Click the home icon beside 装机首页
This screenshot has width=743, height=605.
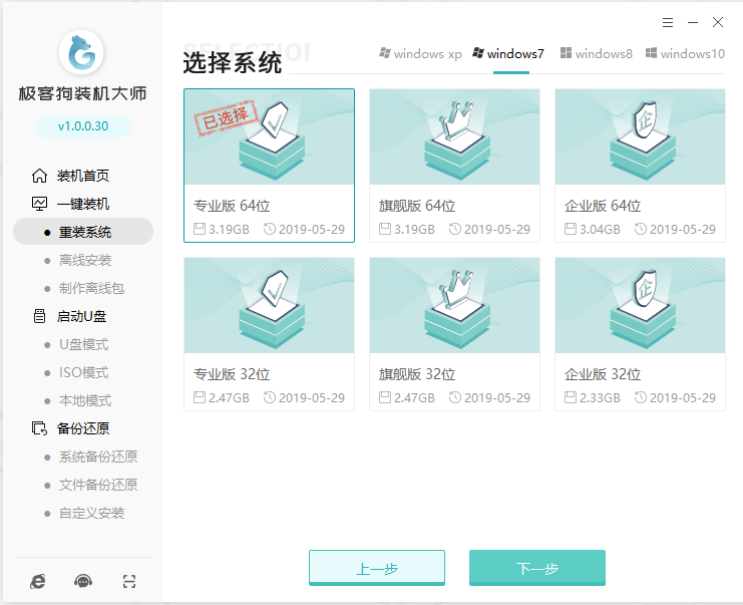click(x=39, y=176)
